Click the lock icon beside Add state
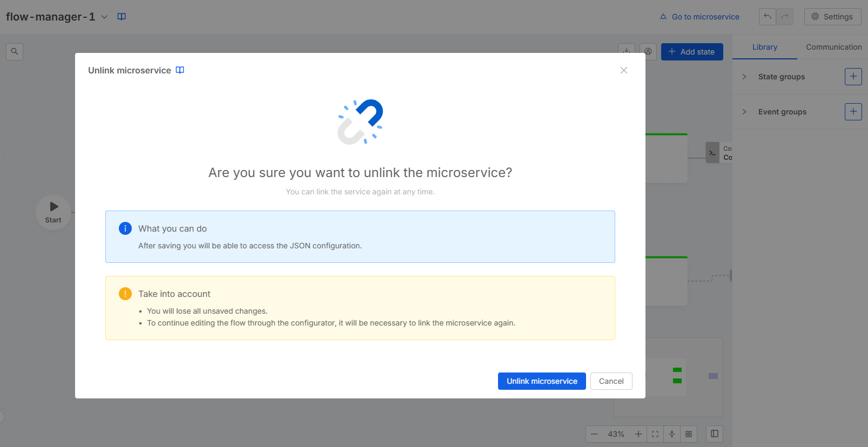Image resolution: width=868 pixels, height=447 pixels. pyautogui.click(x=648, y=51)
